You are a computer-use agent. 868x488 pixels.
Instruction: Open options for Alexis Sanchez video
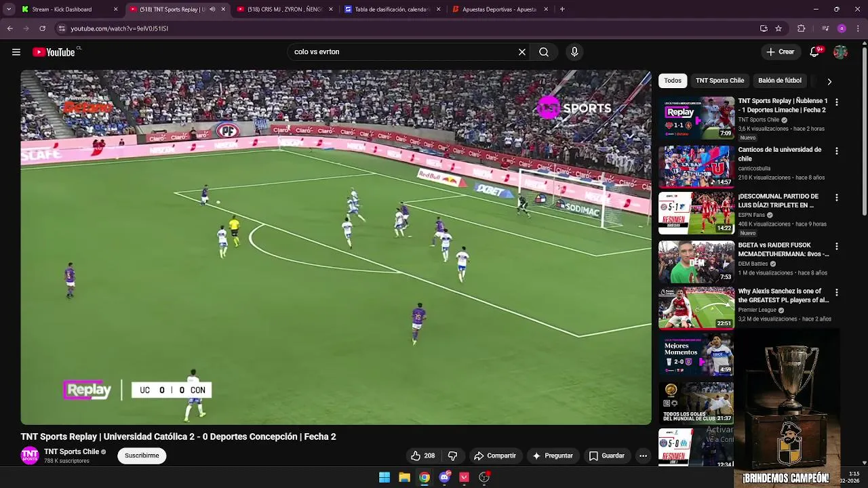coord(836,293)
